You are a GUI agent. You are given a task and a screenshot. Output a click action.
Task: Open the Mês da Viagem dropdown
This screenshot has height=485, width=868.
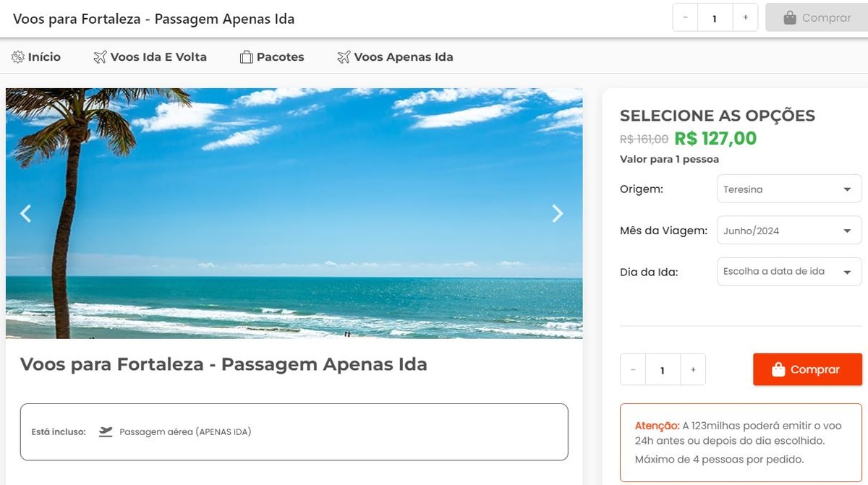point(788,230)
